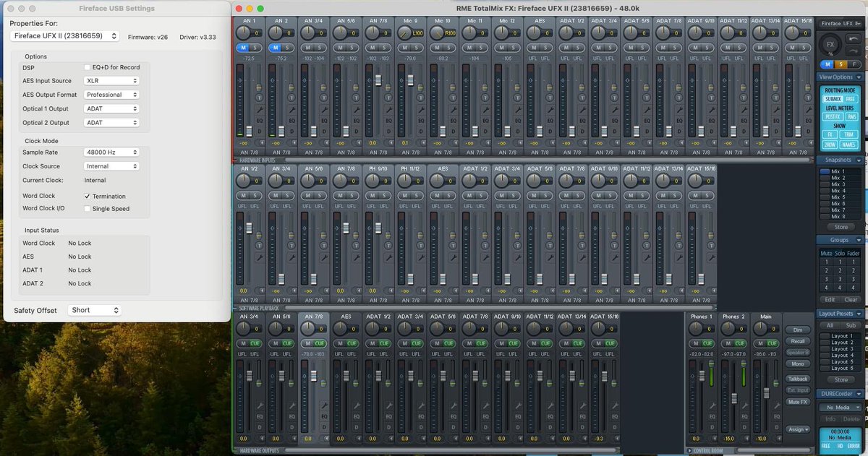Click the pan knob on Mic 9 input
The image size is (868, 456).
(x=404, y=33)
